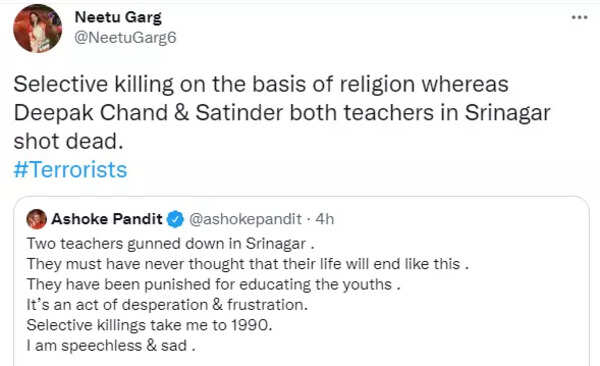Click the 'shot dead.' text line
The height and width of the screenshot is (366, 600).
tap(68, 141)
